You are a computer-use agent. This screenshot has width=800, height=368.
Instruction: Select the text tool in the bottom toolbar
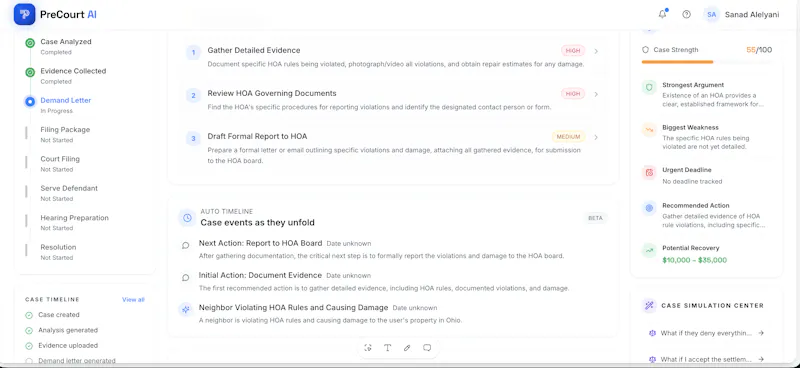[387, 348]
